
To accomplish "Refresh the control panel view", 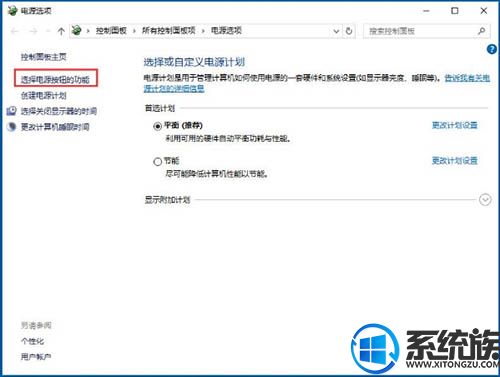I will 349,31.
